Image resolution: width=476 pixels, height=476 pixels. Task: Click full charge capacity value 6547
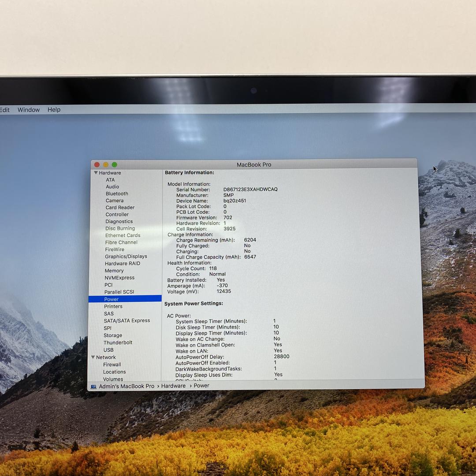tap(250, 257)
